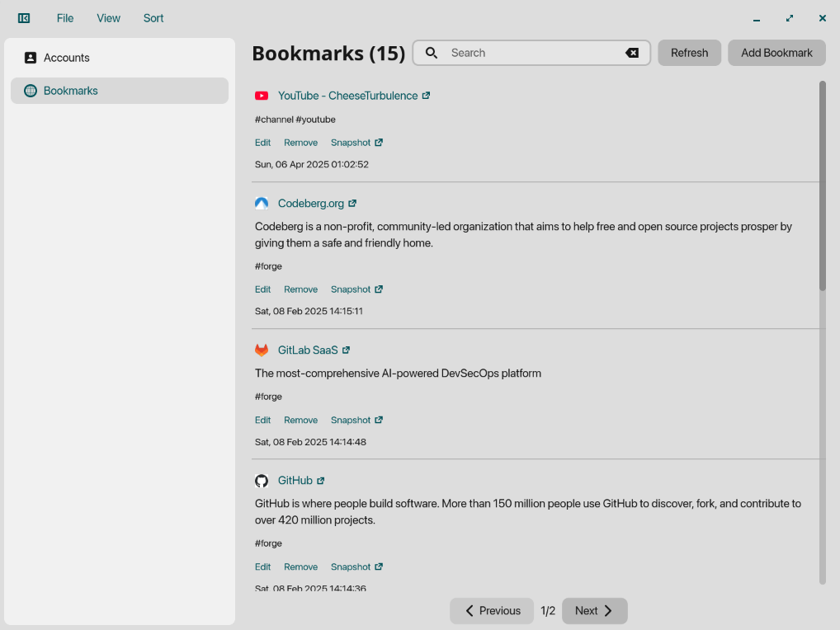Click the Add Bookmark button
The height and width of the screenshot is (630, 840).
[x=776, y=53]
